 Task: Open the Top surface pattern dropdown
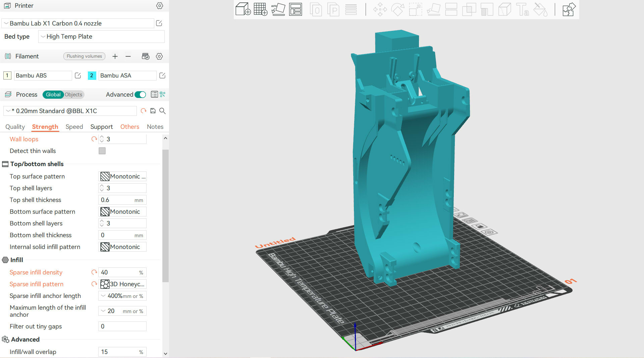click(122, 176)
